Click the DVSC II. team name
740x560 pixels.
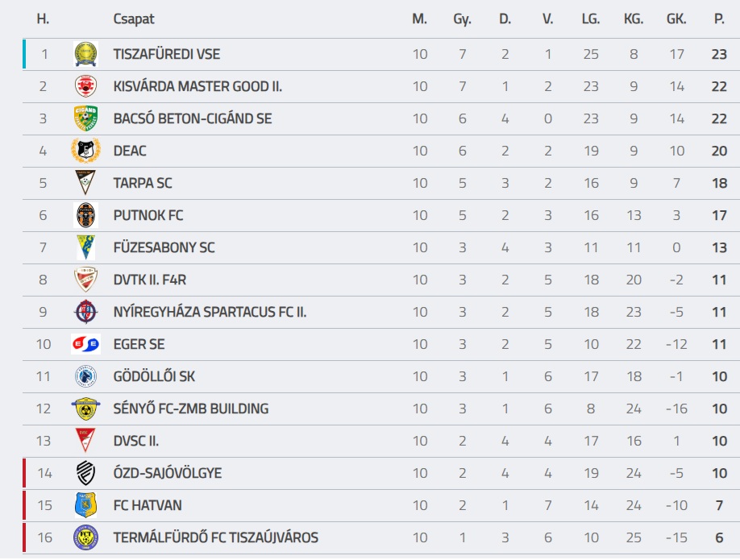136,442
